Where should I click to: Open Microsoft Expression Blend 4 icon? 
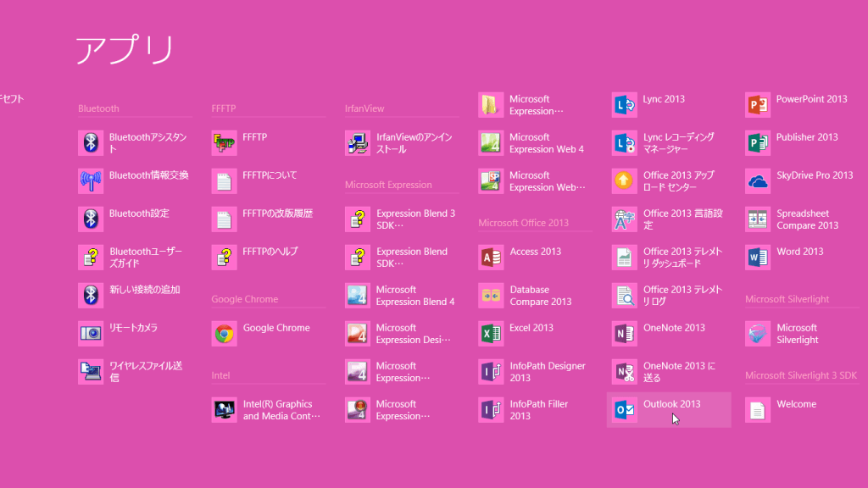click(x=358, y=296)
